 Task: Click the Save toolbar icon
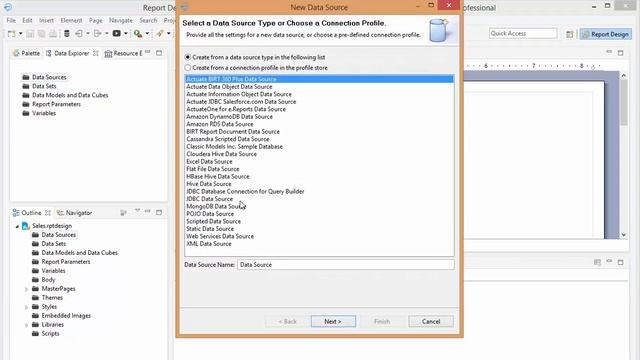click(30, 34)
